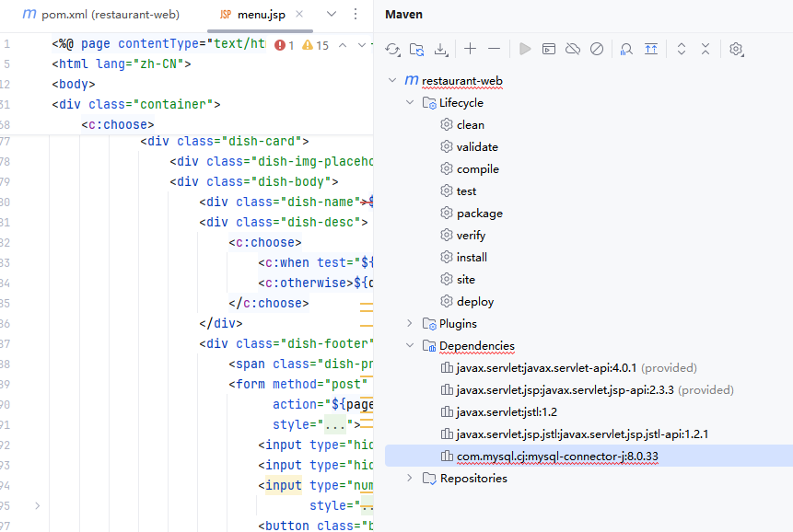The width and height of the screenshot is (793, 532).
Task: Add Maven project plus icon
Action: pos(471,49)
